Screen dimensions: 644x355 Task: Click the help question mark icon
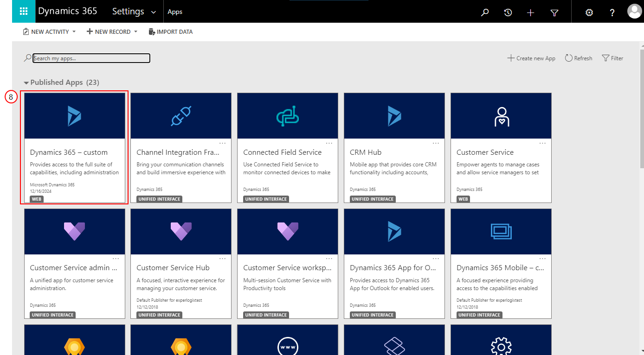(612, 13)
